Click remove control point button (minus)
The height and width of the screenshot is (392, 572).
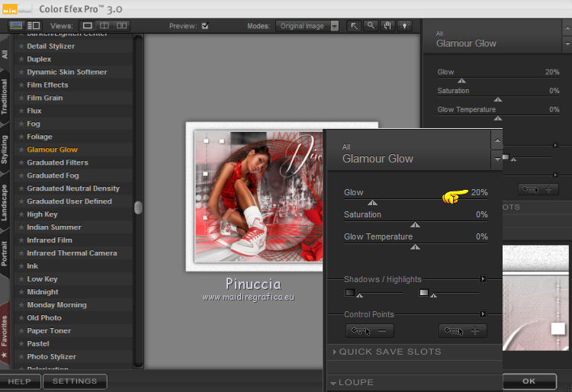coord(370,331)
